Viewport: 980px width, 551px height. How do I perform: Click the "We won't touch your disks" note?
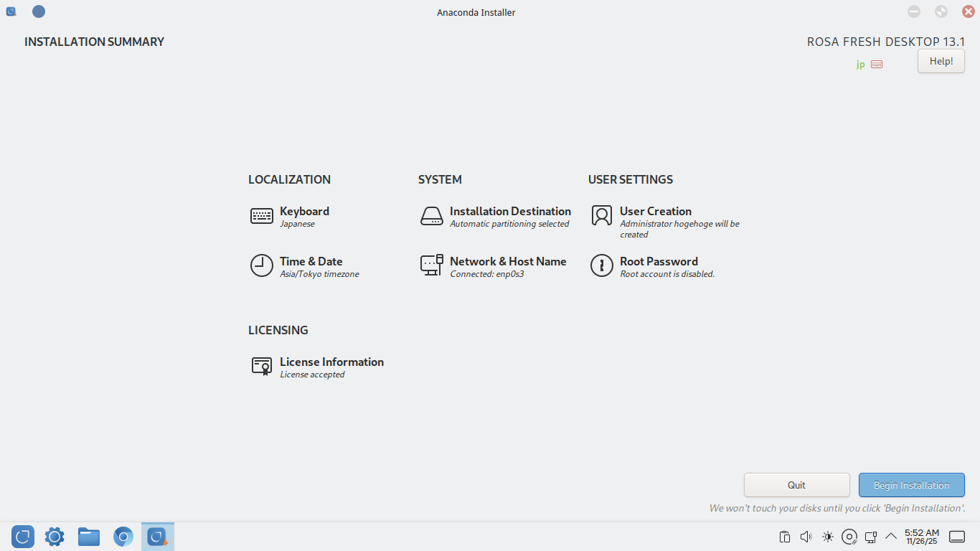(837, 508)
